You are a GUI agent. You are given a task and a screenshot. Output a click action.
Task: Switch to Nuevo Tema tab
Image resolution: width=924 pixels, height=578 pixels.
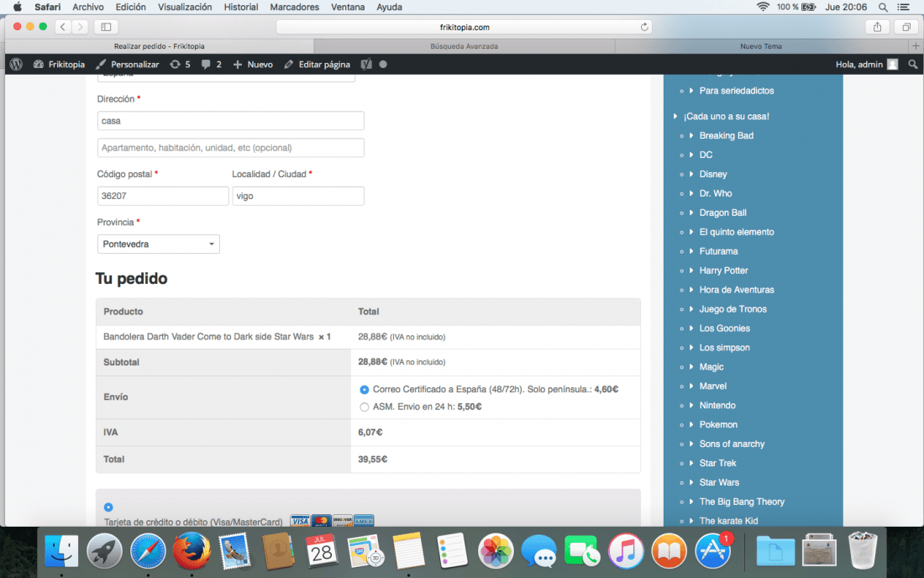(761, 46)
